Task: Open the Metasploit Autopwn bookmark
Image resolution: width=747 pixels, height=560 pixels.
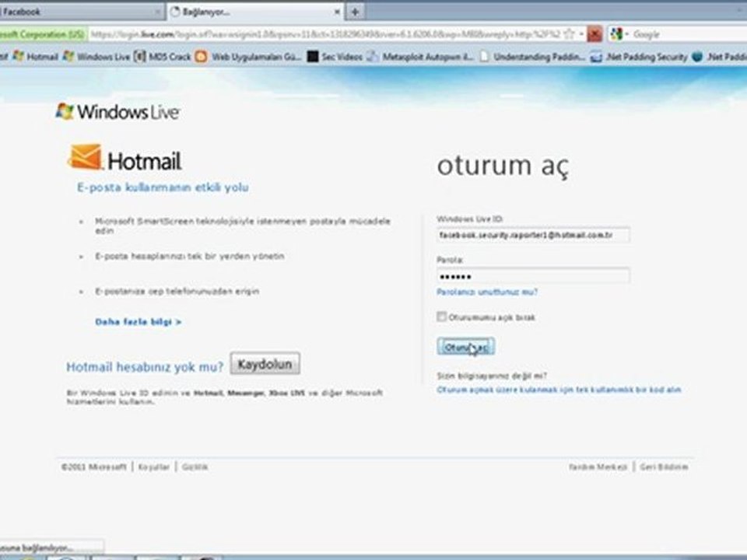Action: tap(421, 57)
